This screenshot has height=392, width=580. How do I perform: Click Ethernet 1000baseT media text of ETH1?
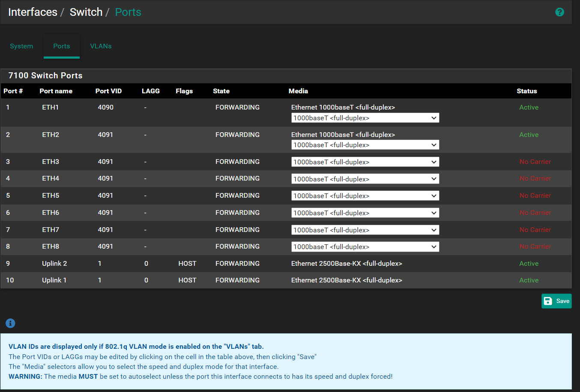tap(343, 107)
